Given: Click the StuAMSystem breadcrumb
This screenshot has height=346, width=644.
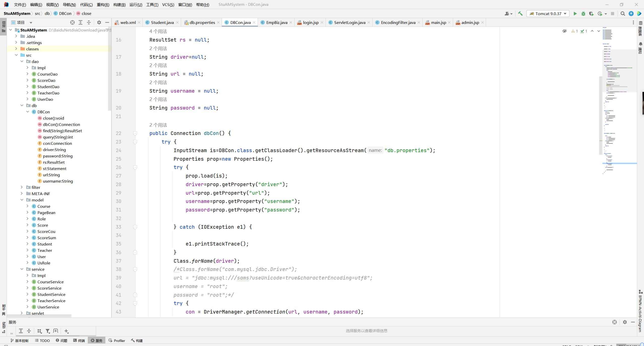Looking at the screenshot, I should (x=17, y=13).
